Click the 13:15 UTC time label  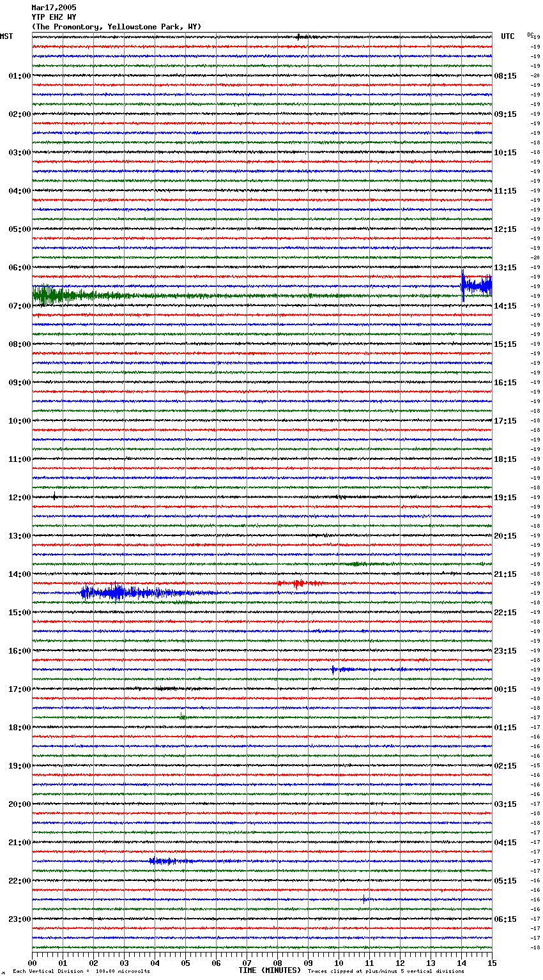point(505,268)
